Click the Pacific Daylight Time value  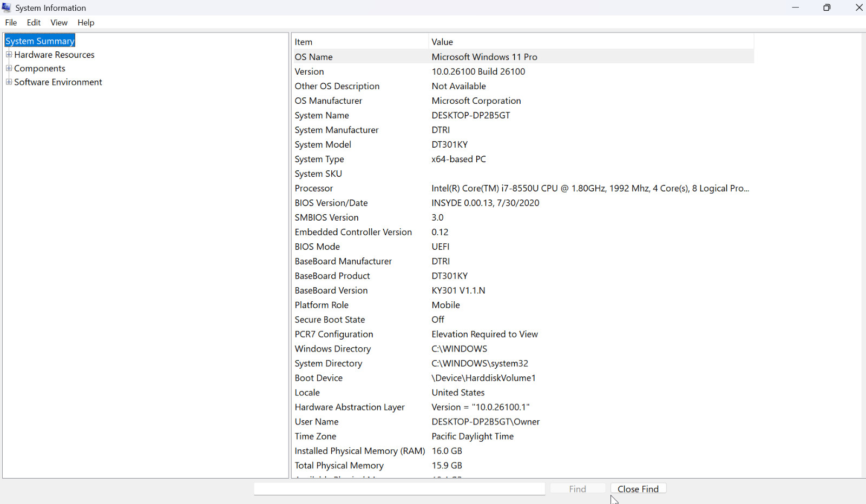(x=473, y=436)
